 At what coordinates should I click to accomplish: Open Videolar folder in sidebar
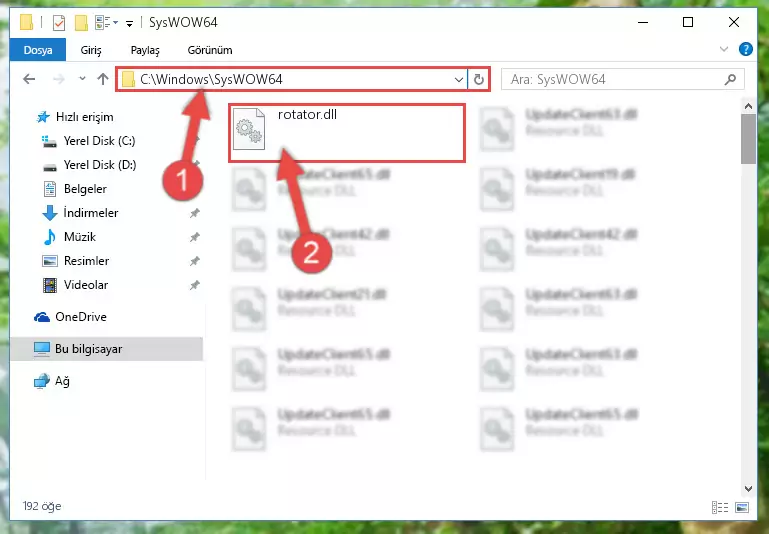[x=86, y=285]
